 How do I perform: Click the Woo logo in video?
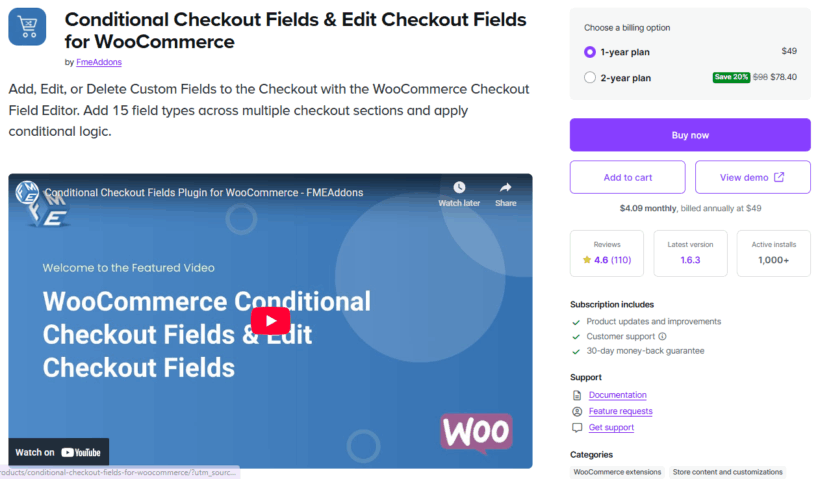(x=476, y=431)
